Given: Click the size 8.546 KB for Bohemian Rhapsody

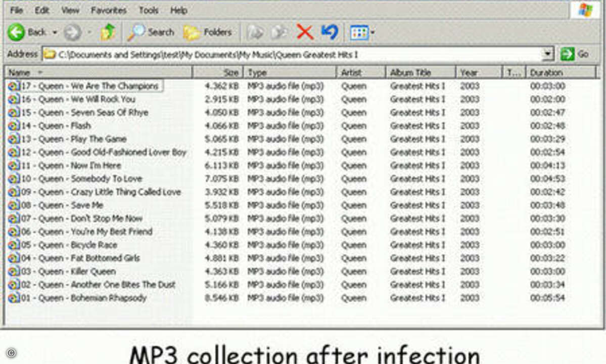Looking at the screenshot, I should [221, 298].
